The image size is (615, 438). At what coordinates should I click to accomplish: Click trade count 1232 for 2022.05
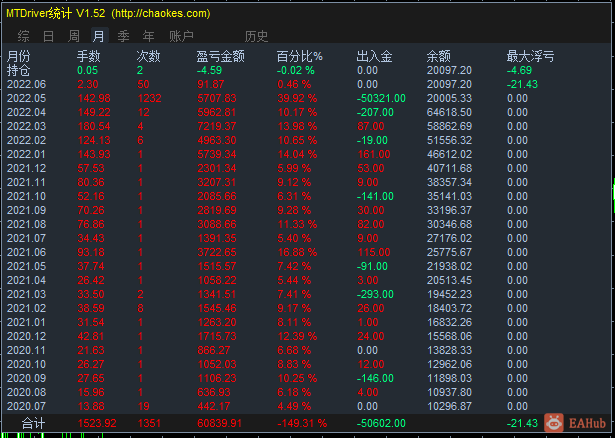coord(149,98)
